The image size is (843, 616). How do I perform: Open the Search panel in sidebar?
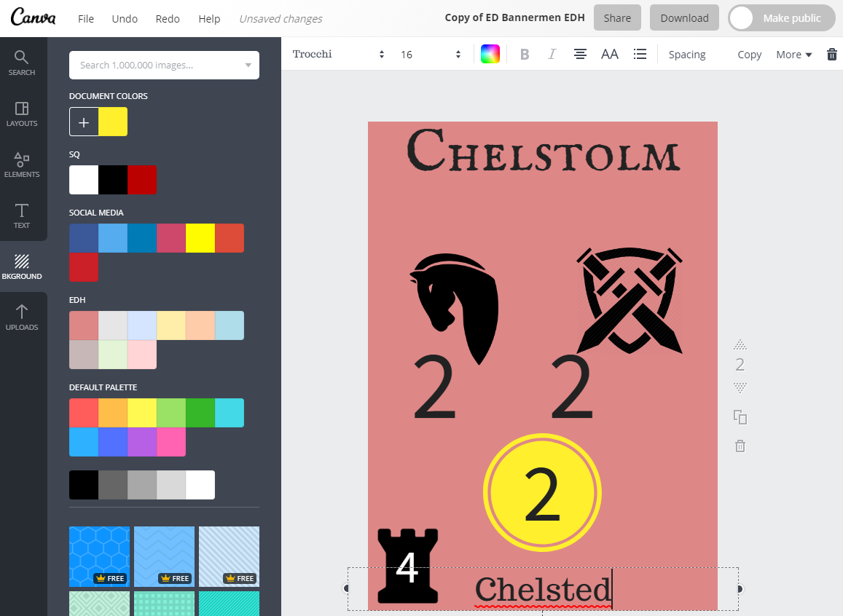(x=22, y=63)
